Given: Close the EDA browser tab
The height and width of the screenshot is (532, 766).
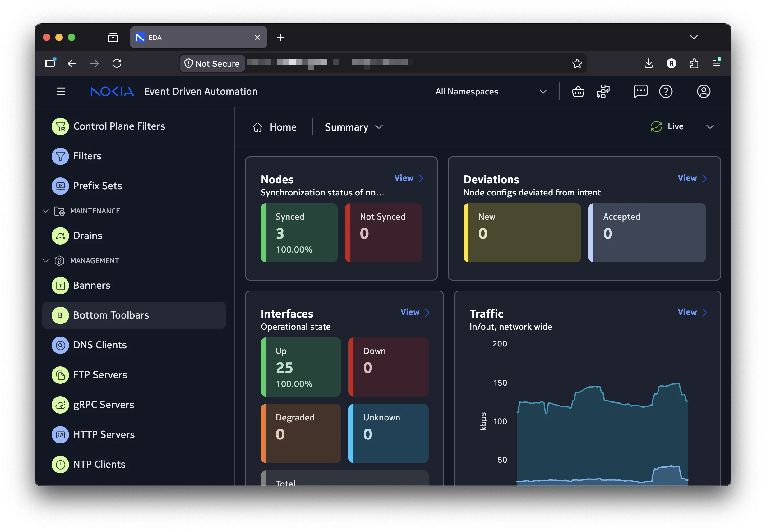Looking at the screenshot, I should click(x=257, y=37).
